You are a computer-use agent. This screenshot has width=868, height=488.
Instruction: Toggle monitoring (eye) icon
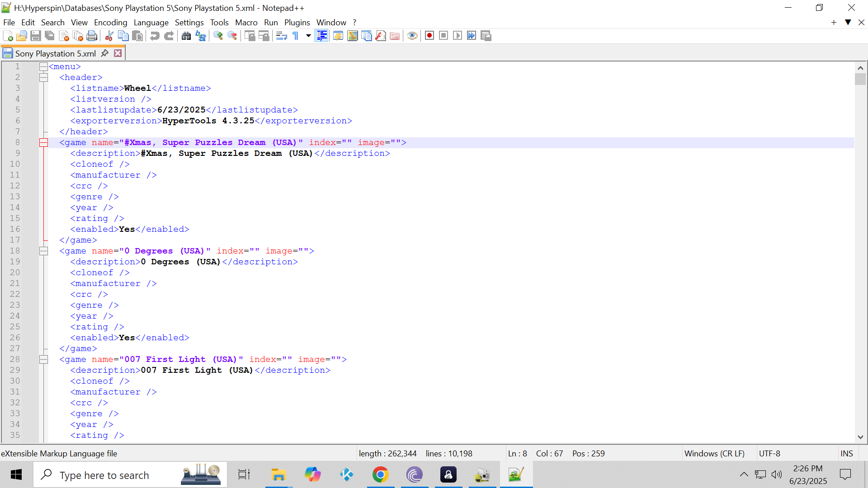(x=412, y=36)
